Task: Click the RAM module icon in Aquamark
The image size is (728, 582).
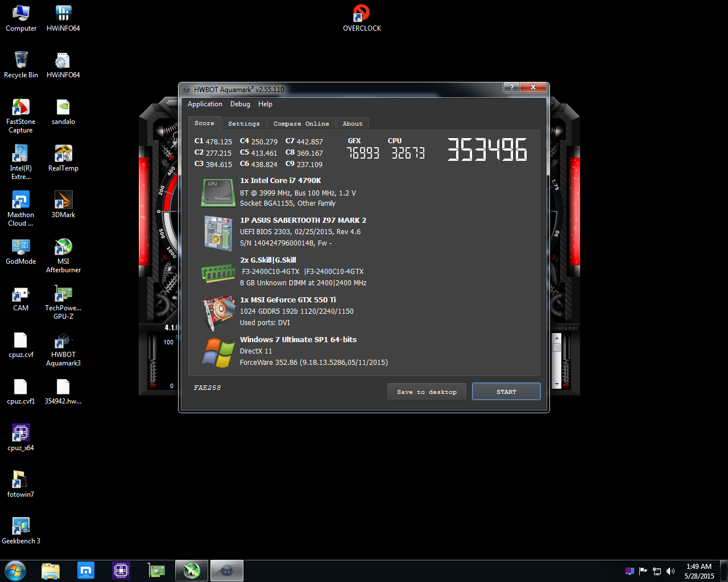Action: click(x=218, y=273)
